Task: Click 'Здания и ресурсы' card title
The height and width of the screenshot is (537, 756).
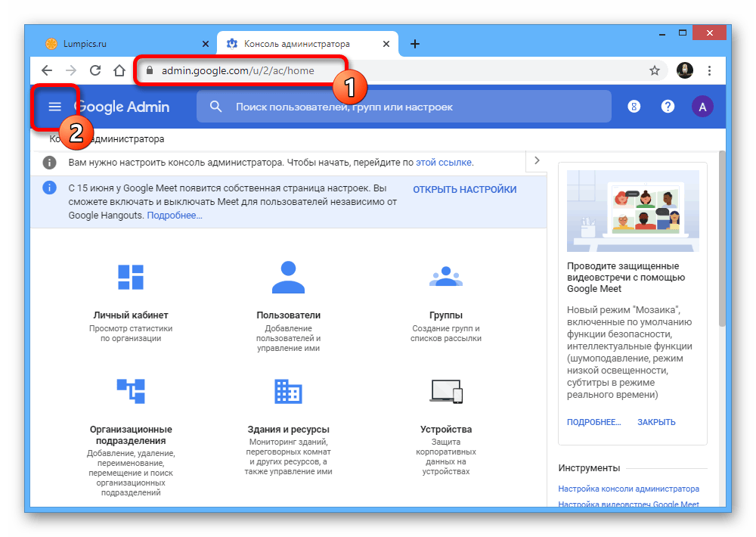Action: point(288,430)
